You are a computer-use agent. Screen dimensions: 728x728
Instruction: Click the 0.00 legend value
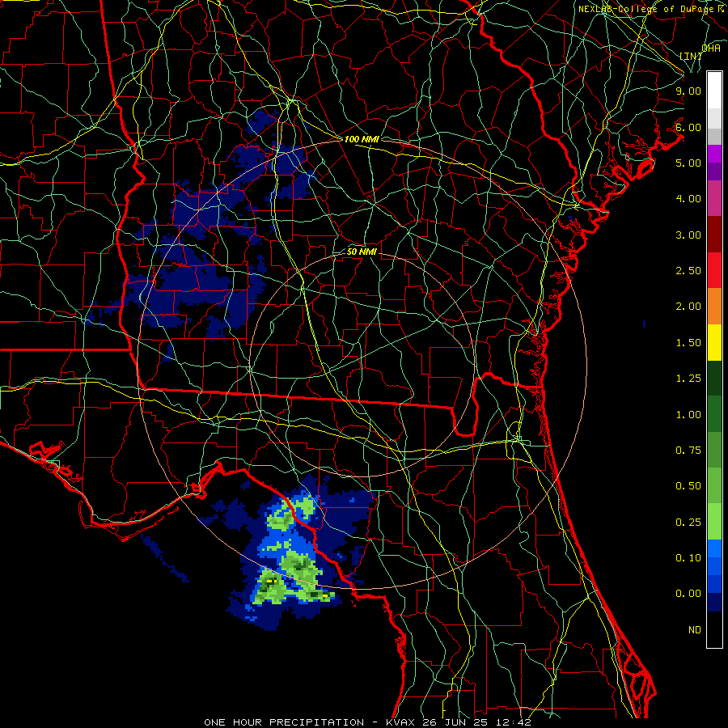[x=688, y=594]
